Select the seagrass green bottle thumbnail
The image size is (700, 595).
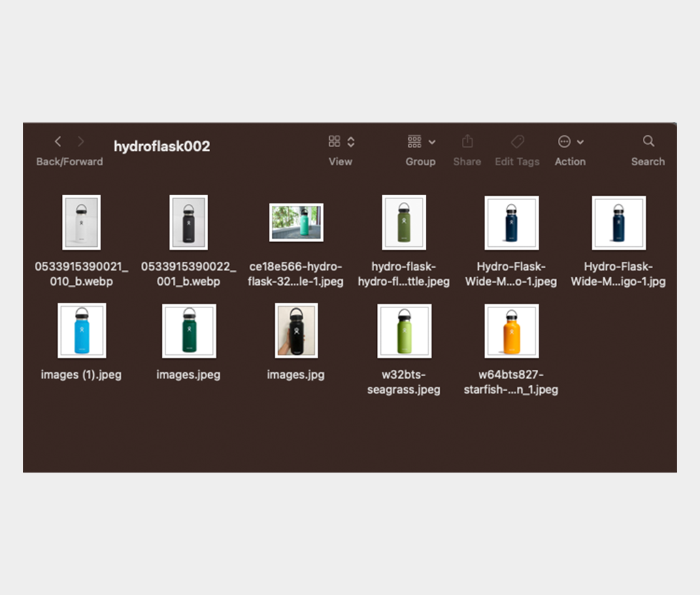pyautogui.click(x=405, y=330)
